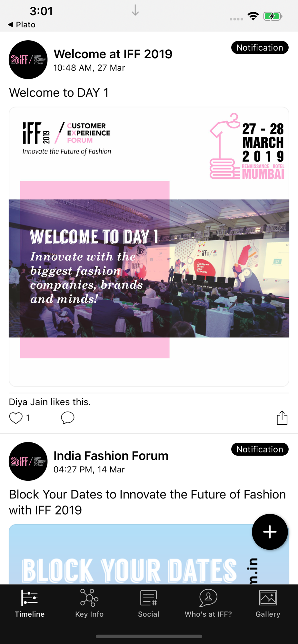298x644 pixels.
Task: Open the Welcome at IFF 2019 title
Action: (x=113, y=54)
